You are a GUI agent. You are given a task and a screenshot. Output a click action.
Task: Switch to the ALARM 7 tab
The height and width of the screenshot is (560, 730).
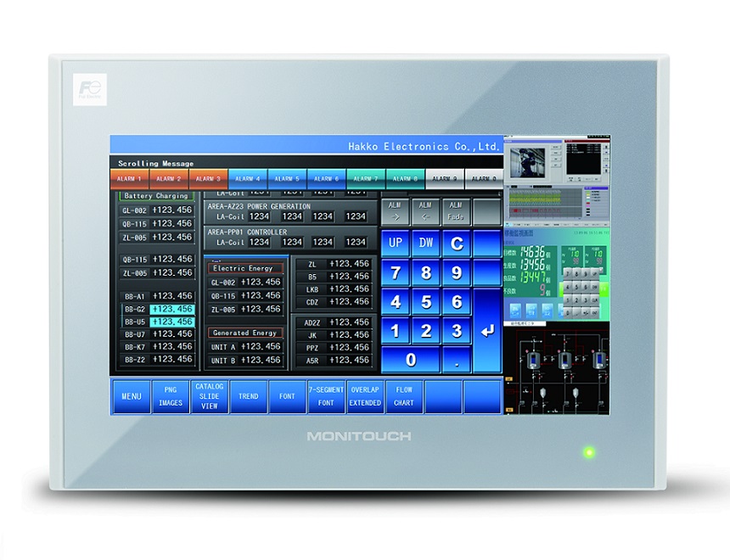click(x=366, y=179)
